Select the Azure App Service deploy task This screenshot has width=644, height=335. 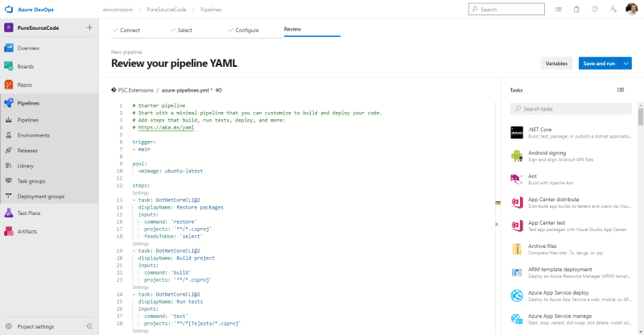click(x=571, y=296)
